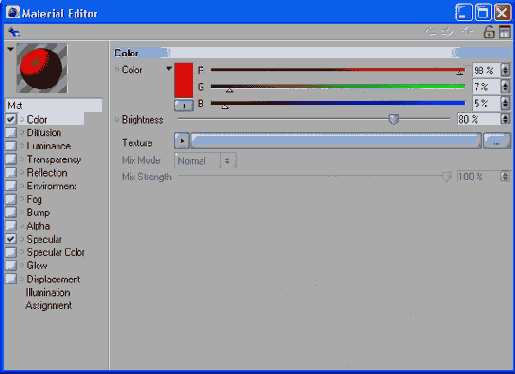Select the Bump channel page

coord(38,212)
